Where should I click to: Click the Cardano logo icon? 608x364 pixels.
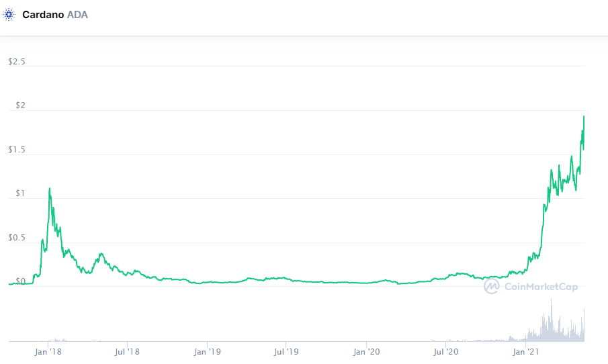[x=9, y=14]
